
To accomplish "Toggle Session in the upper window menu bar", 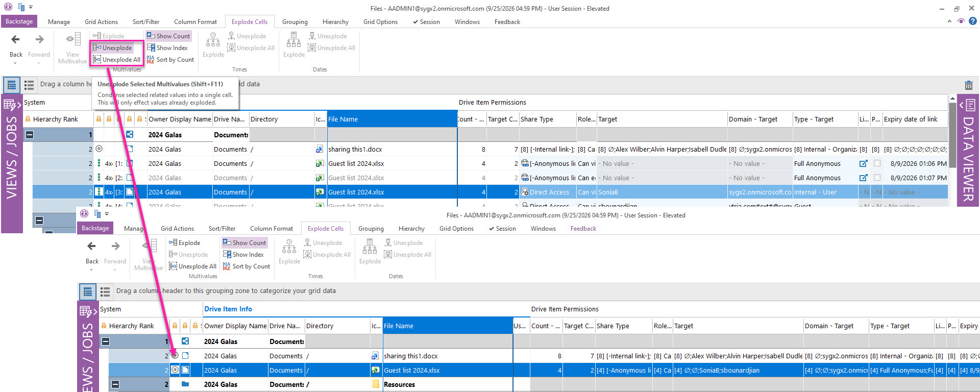I will pyautogui.click(x=426, y=22).
